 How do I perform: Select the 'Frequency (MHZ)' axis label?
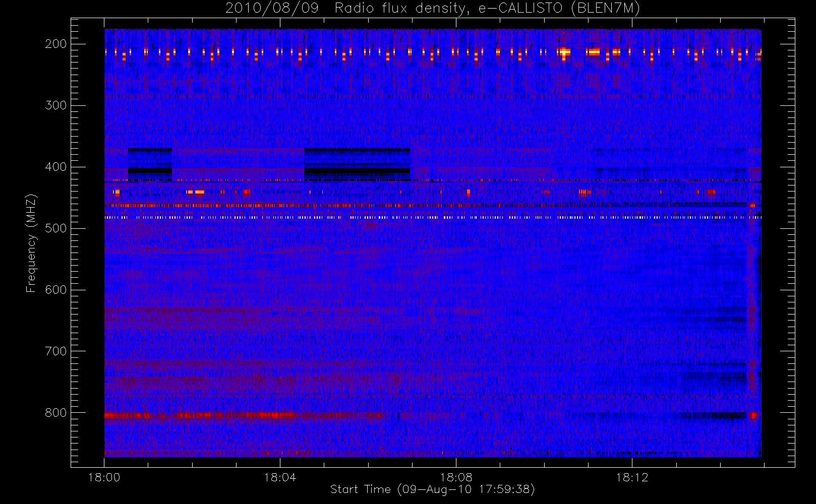31,243
